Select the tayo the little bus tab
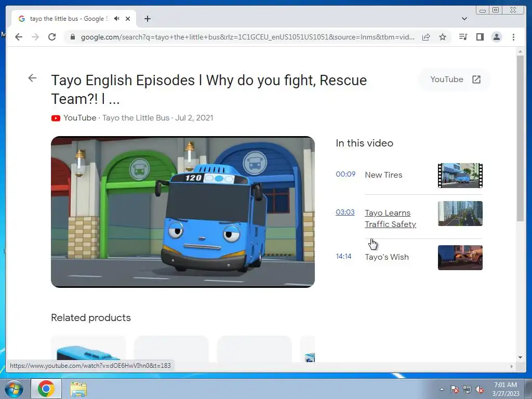The height and width of the screenshot is (399, 532). tap(74, 19)
